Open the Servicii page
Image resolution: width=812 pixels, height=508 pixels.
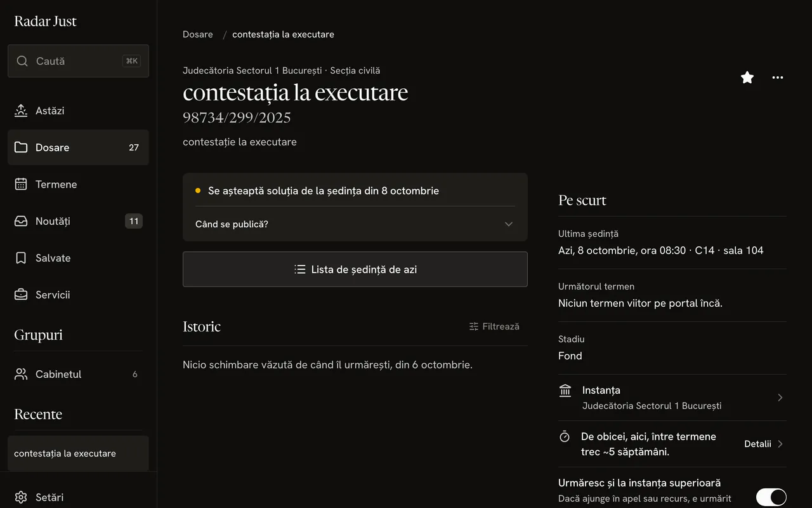click(78, 295)
